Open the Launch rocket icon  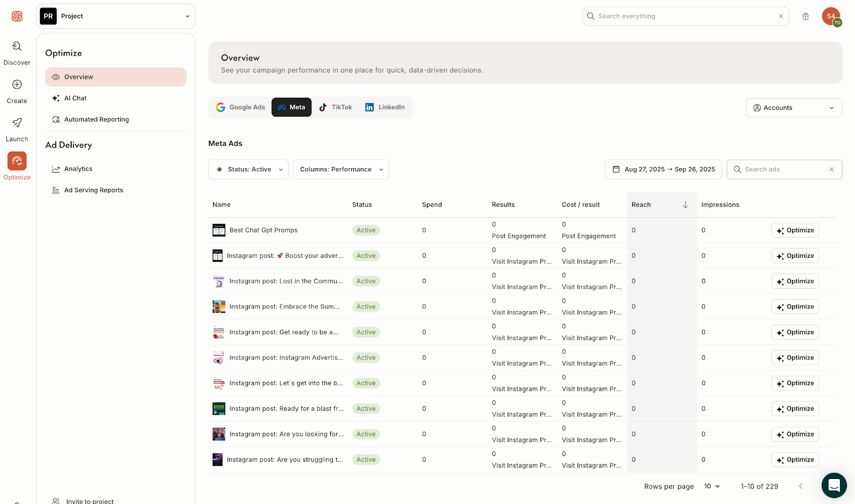pyautogui.click(x=17, y=123)
